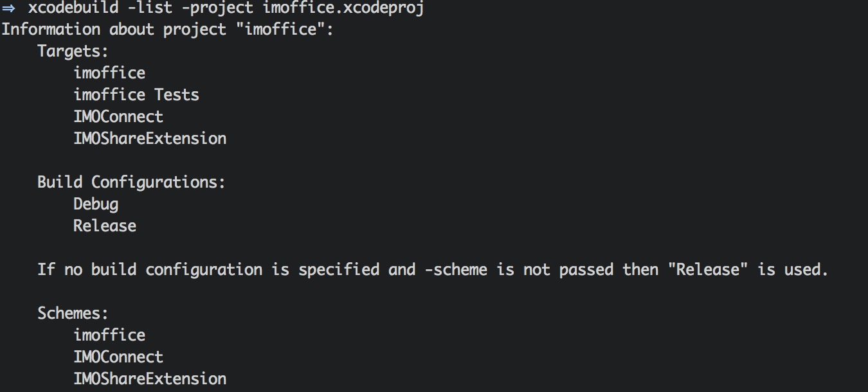Select imoffice under Schemes
868x392 pixels.
pos(109,335)
